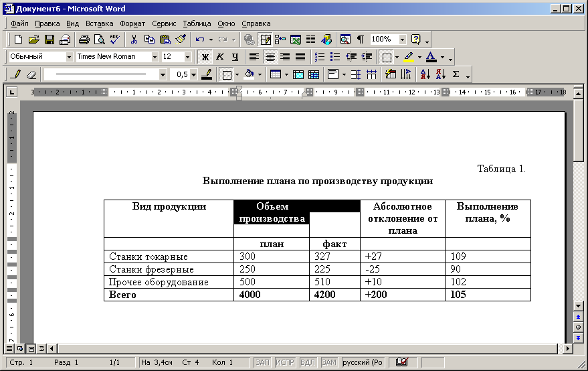588x371 pixels.
Task: Apply the yellow highlight color
Action: tap(409, 57)
